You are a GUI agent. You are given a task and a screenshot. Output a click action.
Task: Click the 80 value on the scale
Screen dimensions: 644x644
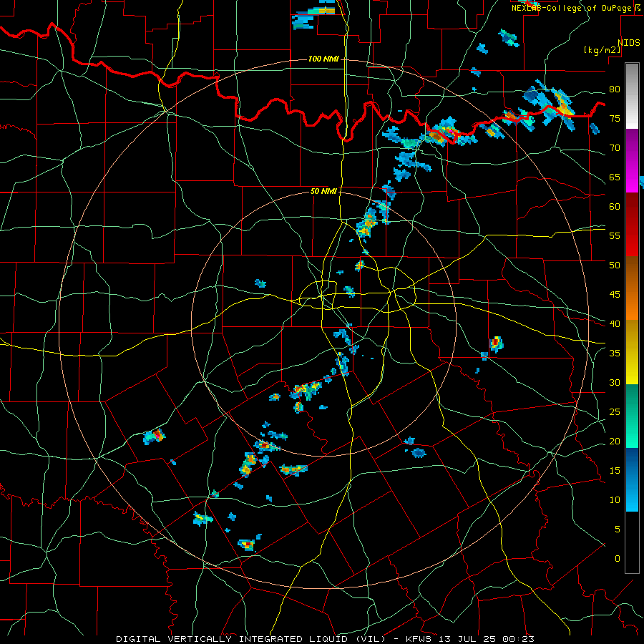[615, 89]
